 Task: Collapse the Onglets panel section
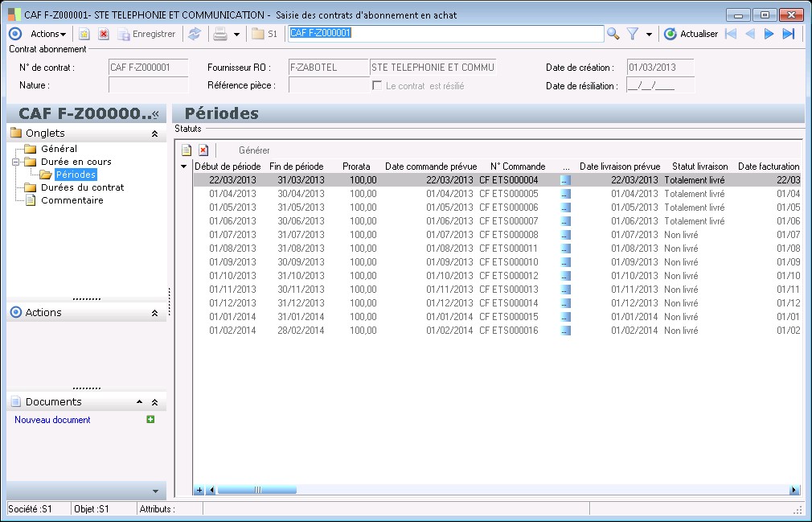154,134
